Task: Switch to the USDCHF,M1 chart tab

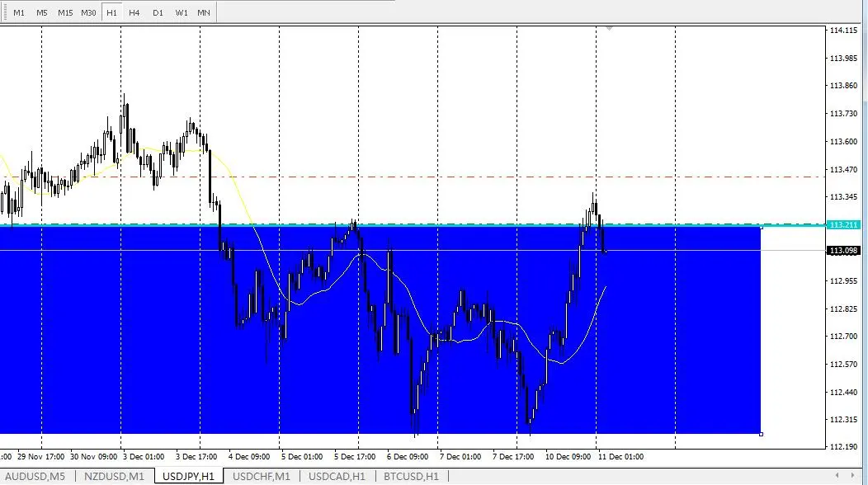Action: pyautogui.click(x=262, y=476)
